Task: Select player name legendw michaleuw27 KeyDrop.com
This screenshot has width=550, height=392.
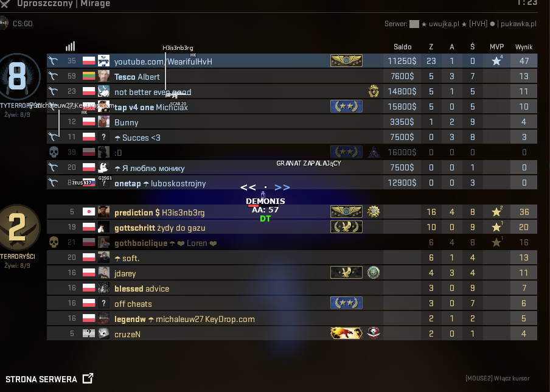Action: pyautogui.click(x=184, y=319)
